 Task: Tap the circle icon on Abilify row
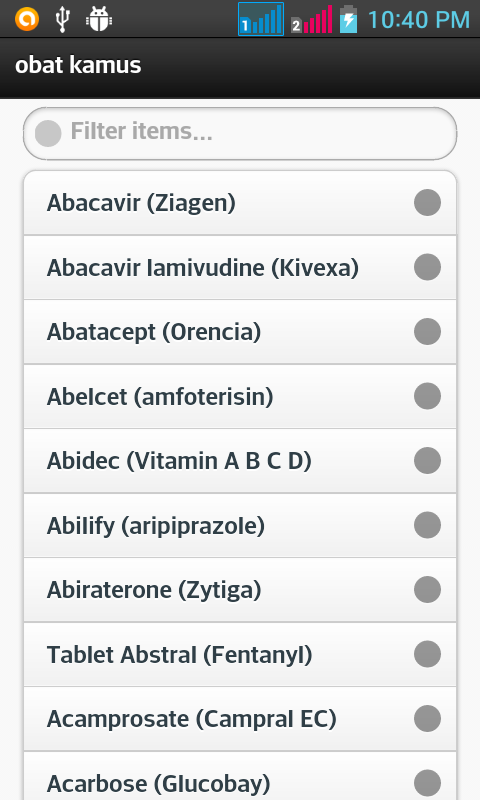(x=427, y=526)
